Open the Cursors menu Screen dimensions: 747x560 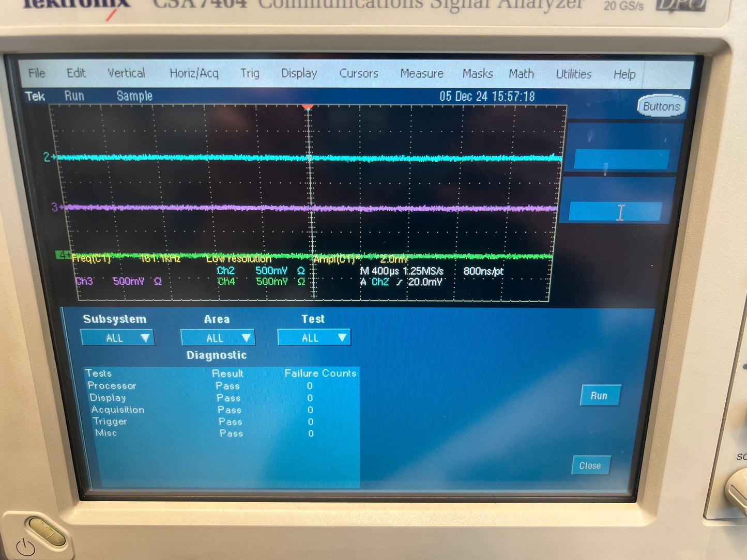[359, 73]
